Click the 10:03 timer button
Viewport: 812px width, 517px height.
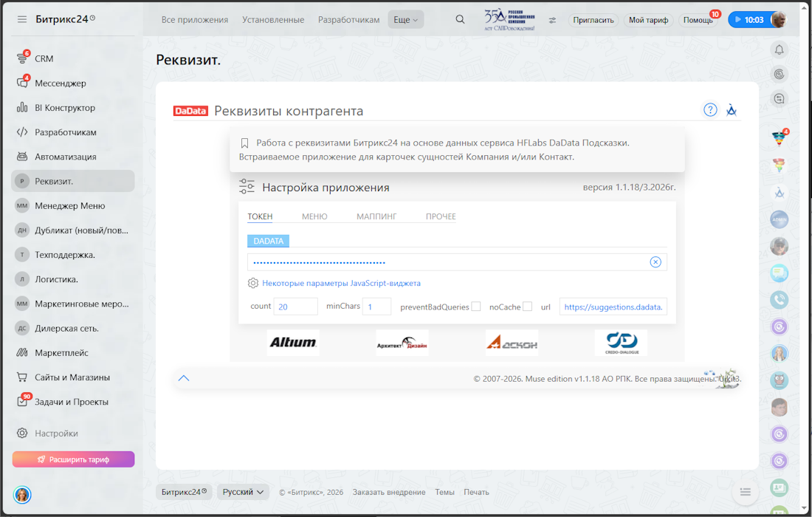pos(749,20)
